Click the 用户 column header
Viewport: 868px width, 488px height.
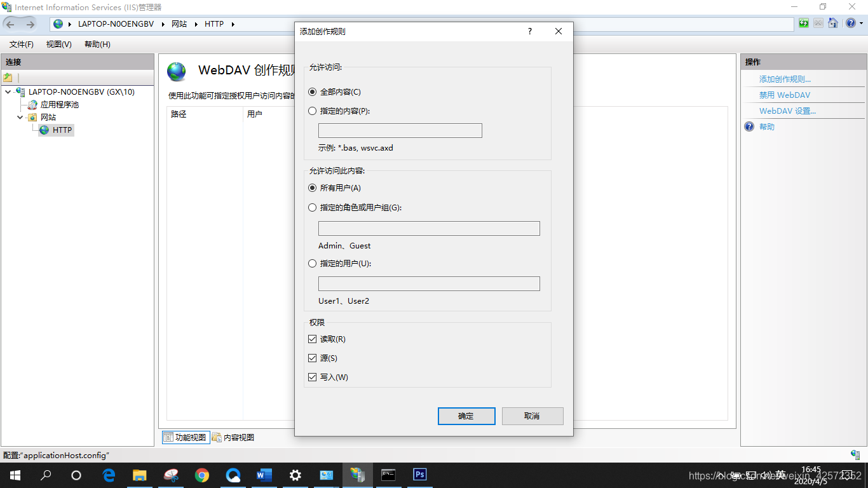tap(255, 114)
